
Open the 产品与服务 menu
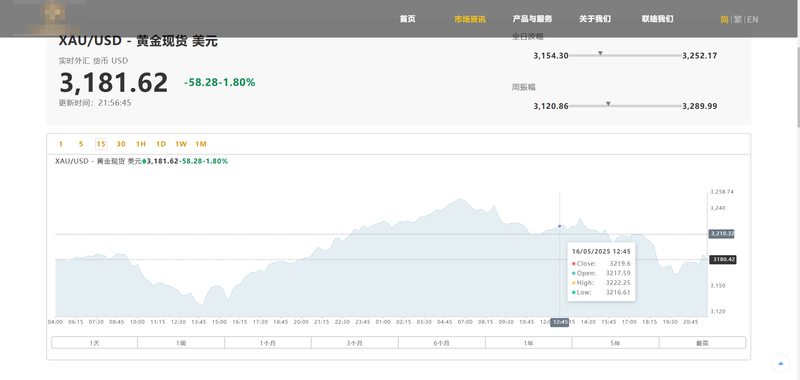pos(532,19)
